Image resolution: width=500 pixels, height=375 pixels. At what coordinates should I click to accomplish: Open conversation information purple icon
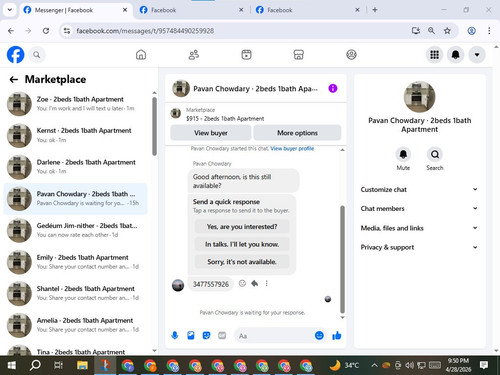click(x=333, y=88)
